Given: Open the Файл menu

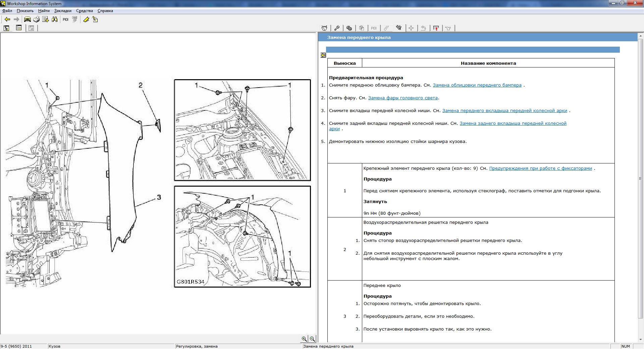Looking at the screenshot, I should pyautogui.click(x=7, y=11).
